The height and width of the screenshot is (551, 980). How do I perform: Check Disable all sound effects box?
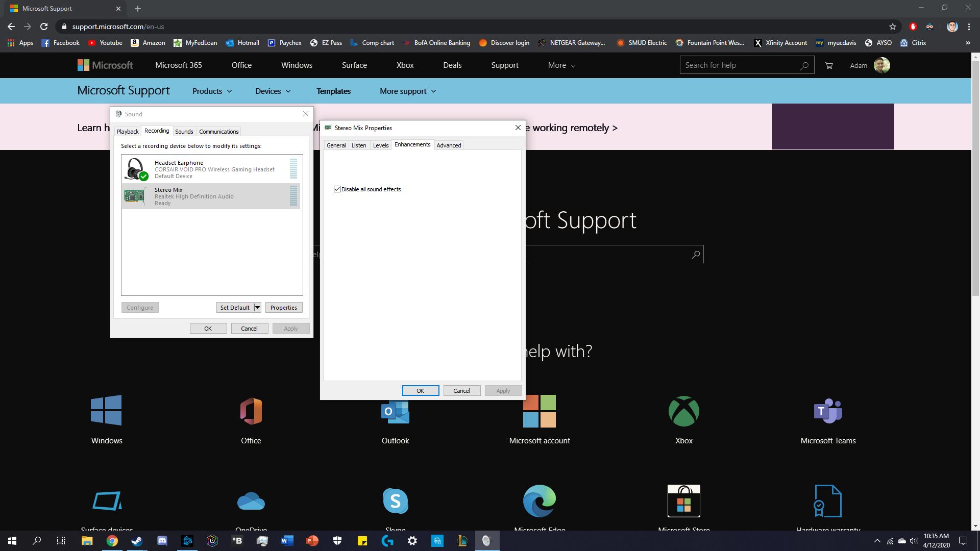[x=337, y=189]
